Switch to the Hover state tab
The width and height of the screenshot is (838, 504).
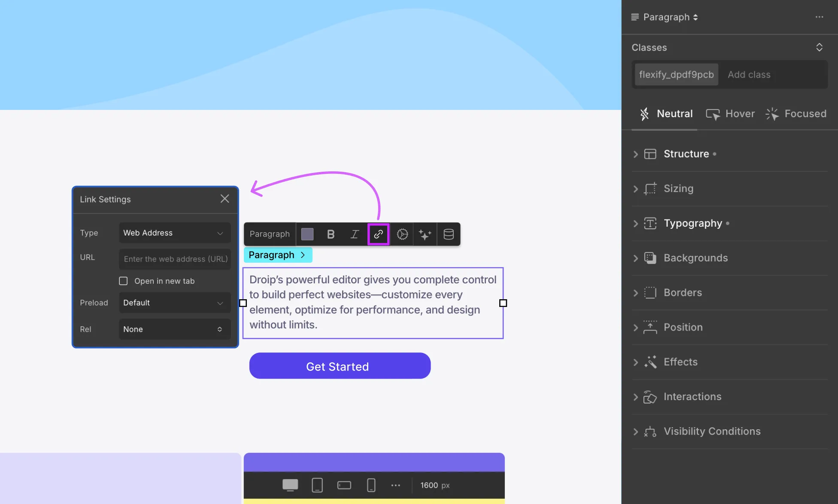(x=730, y=114)
